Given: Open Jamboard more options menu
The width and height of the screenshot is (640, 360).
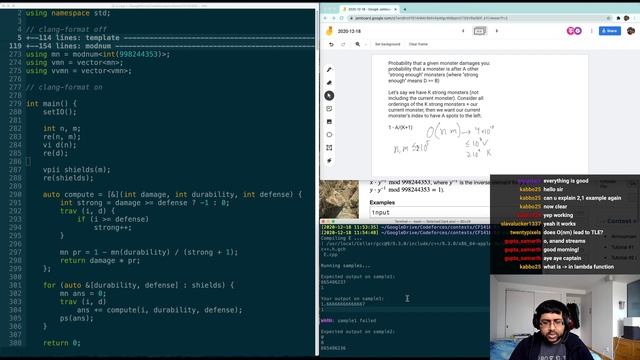Looking at the screenshot, I should [x=591, y=31].
